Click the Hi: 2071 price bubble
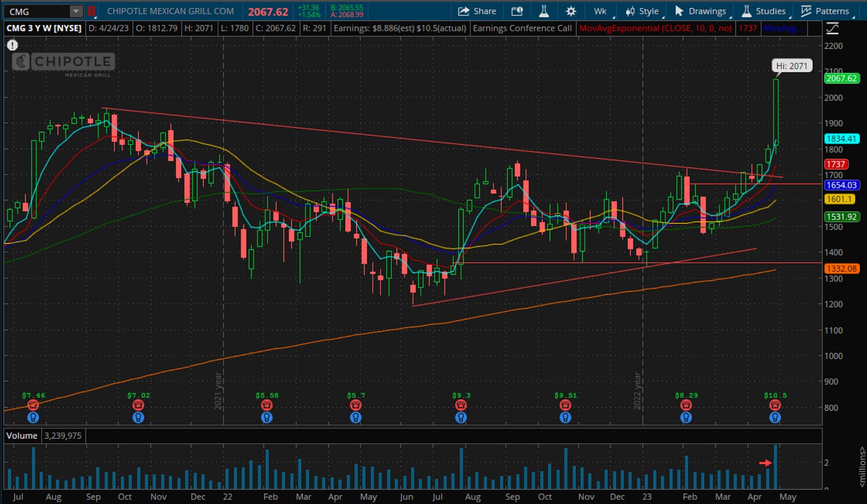867x504 pixels. click(791, 66)
